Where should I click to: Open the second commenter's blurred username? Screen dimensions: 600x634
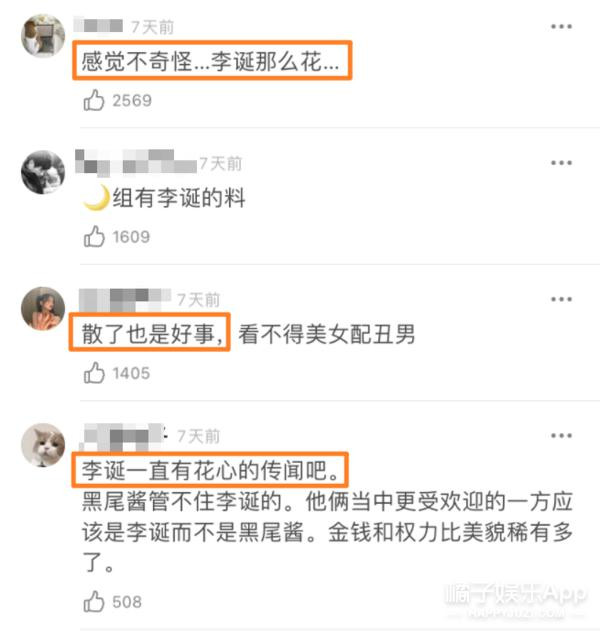coord(136,162)
